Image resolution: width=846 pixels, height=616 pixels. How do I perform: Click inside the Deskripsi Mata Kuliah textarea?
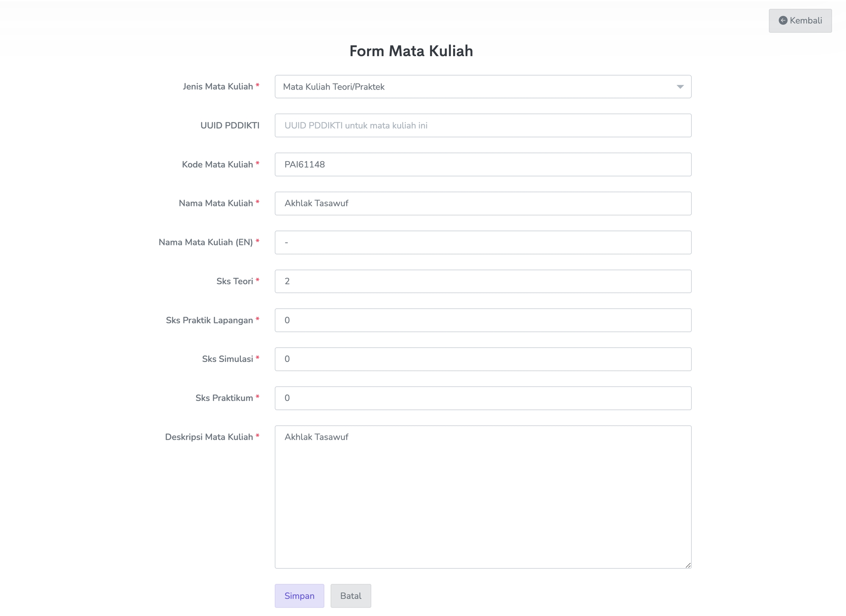click(483, 497)
